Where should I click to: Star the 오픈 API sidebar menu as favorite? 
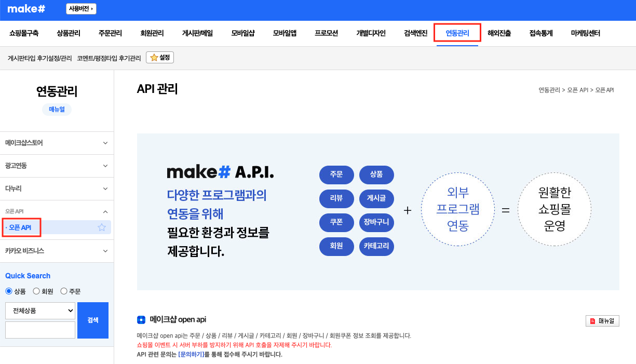click(102, 227)
